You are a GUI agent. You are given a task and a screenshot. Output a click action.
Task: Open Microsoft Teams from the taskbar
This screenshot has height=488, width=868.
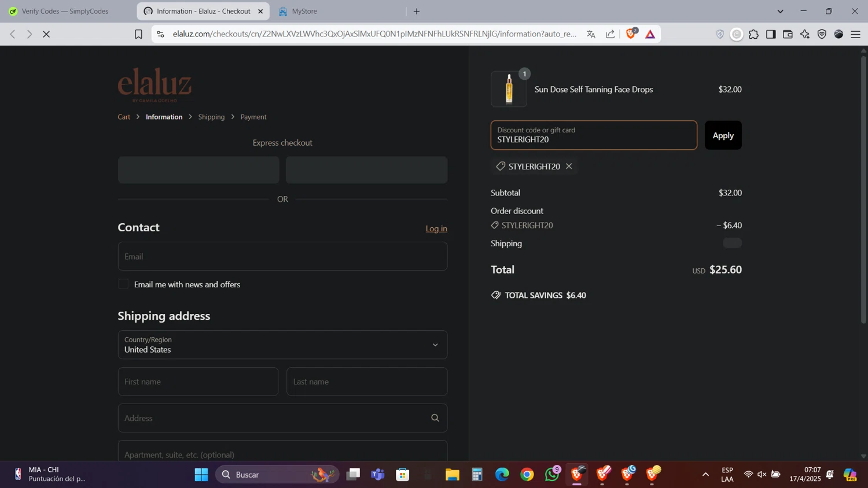378,475
